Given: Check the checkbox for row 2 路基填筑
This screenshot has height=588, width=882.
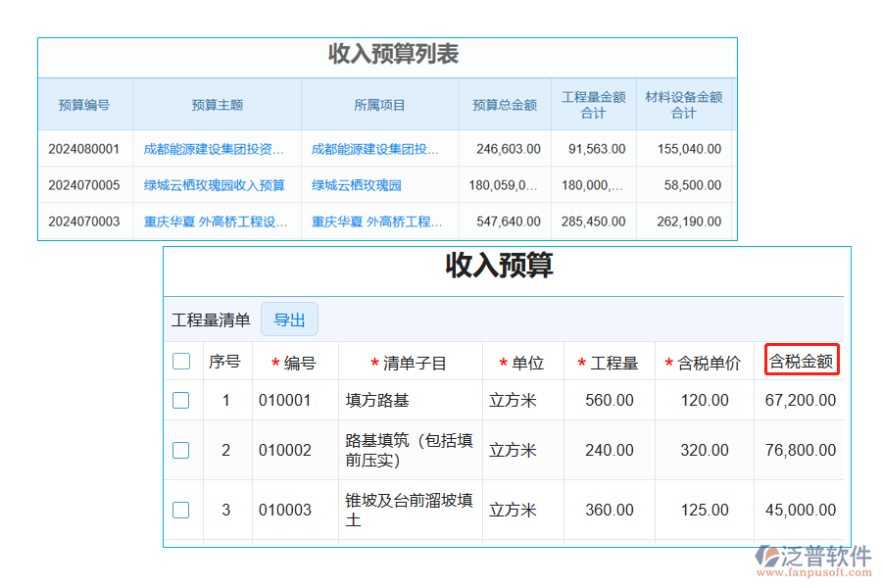Looking at the screenshot, I should click(181, 450).
